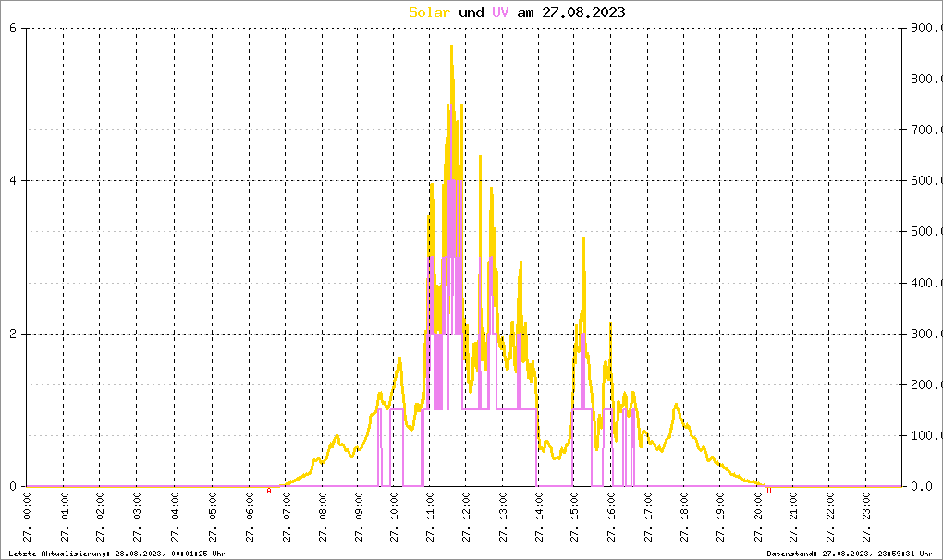Click the time label "27. 13:00"

click(503, 517)
